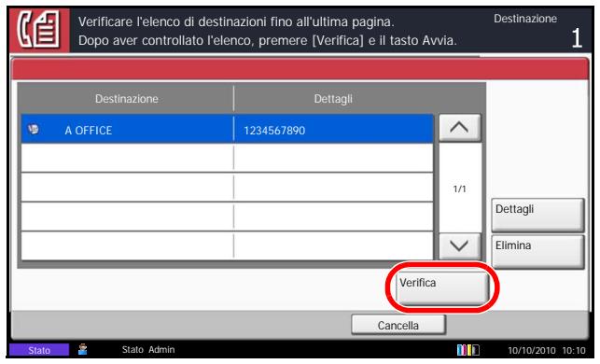Click the Elimina button

click(x=537, y=251)
